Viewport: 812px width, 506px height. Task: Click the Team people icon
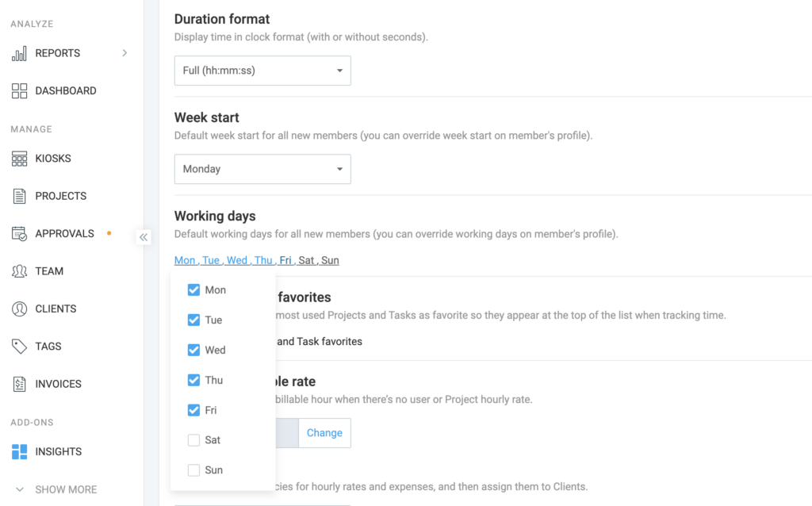(20, 271)
